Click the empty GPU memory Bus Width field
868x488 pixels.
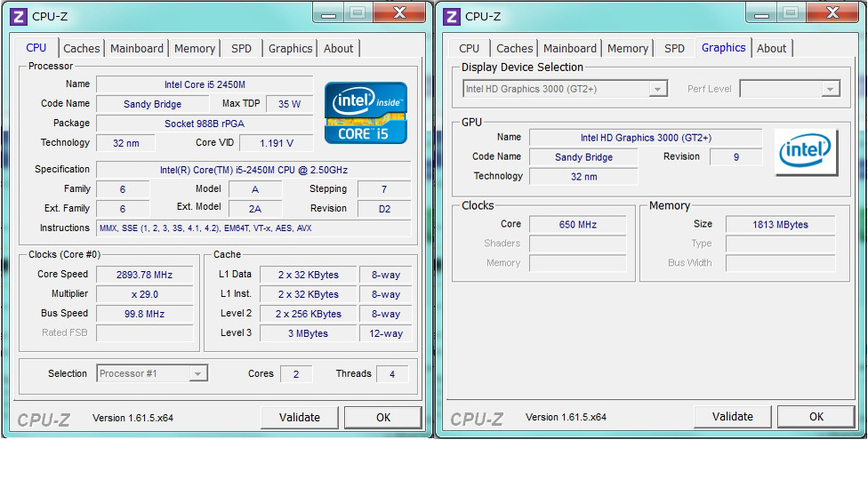click(780, 263)
